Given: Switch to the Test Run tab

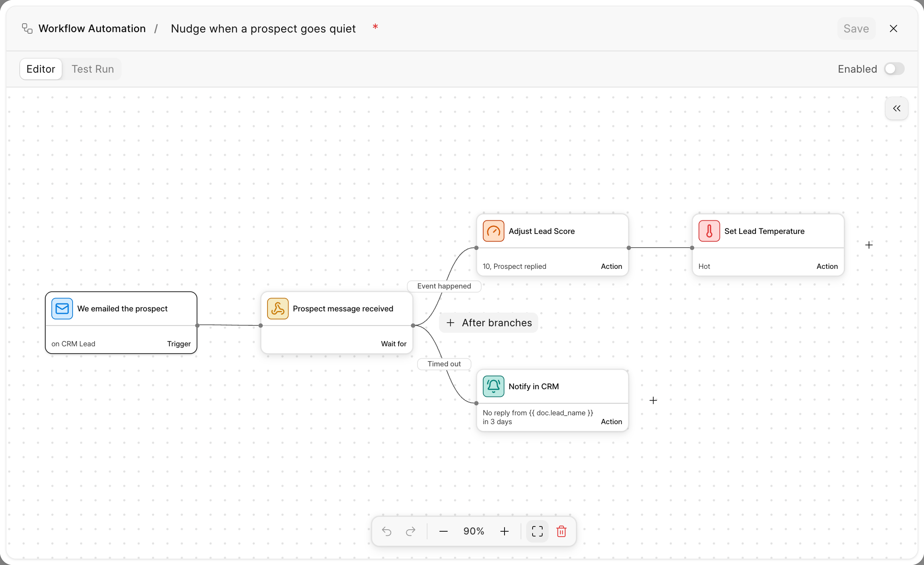Looking at the screenshot, I should coord(93,69).
